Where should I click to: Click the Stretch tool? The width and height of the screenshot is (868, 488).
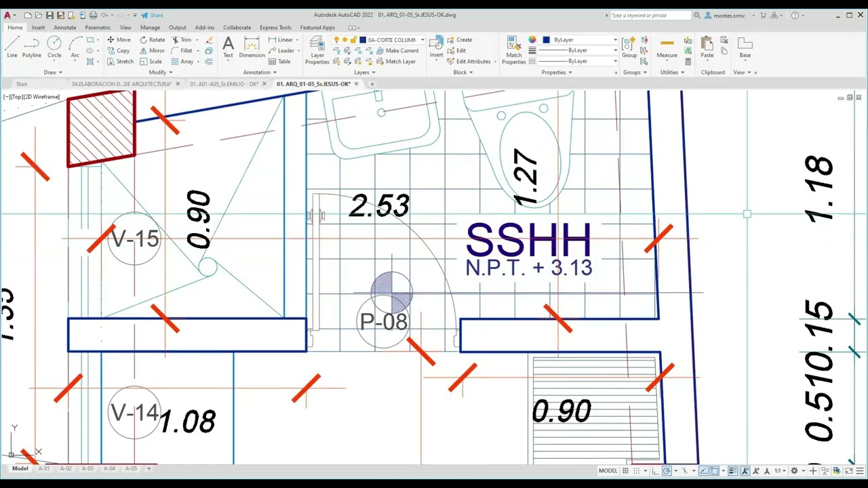[120, 62]
